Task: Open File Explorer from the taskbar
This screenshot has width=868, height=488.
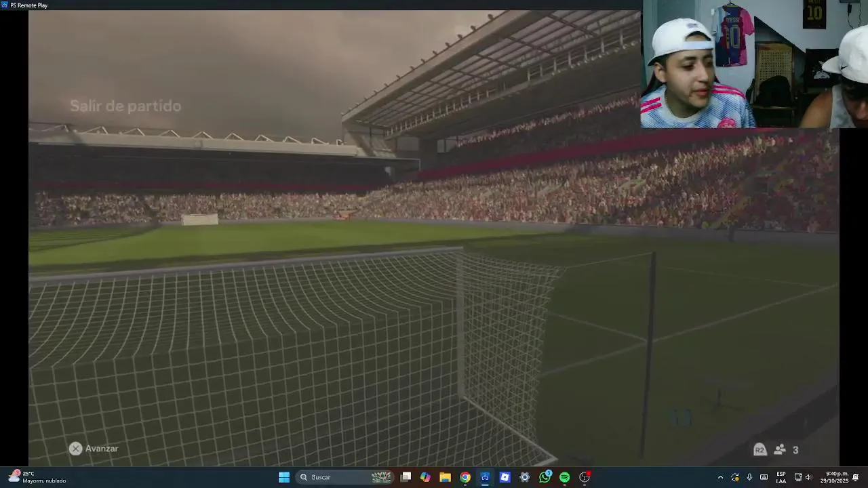Action: 445,477
